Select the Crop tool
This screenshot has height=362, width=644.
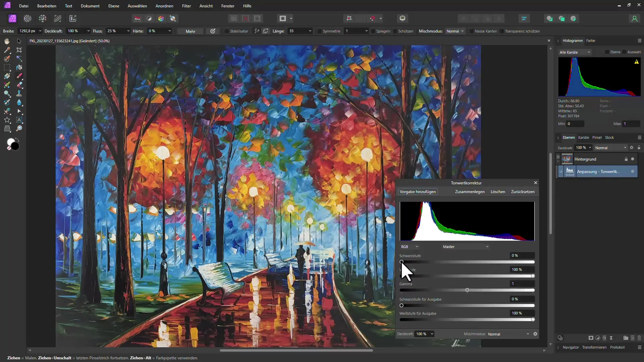tap(19, 50)
